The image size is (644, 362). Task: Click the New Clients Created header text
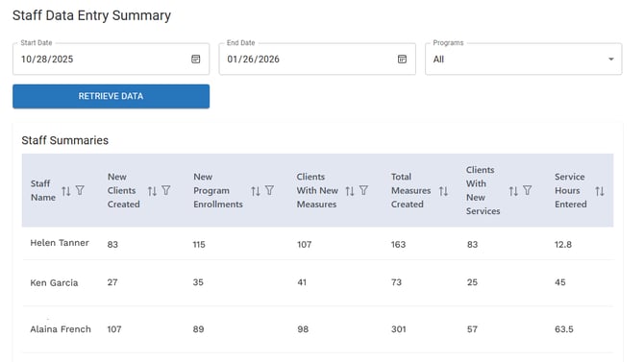(124, 190)
